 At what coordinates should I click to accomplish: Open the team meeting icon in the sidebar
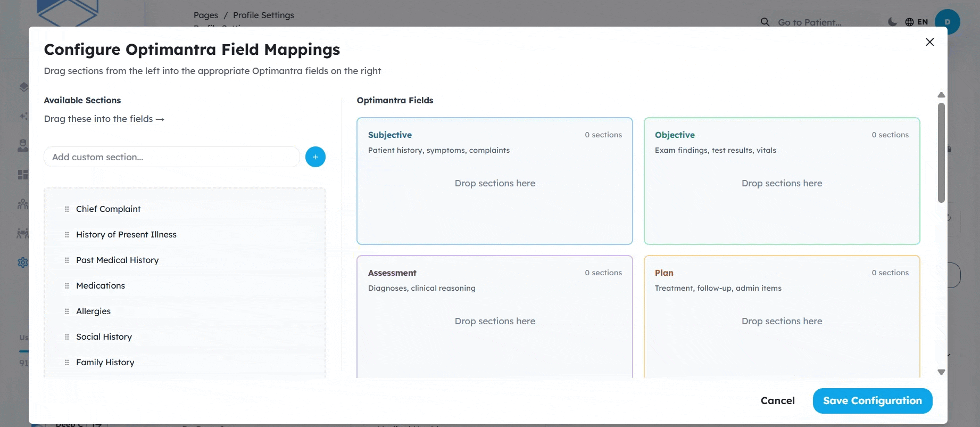(23, 233)
